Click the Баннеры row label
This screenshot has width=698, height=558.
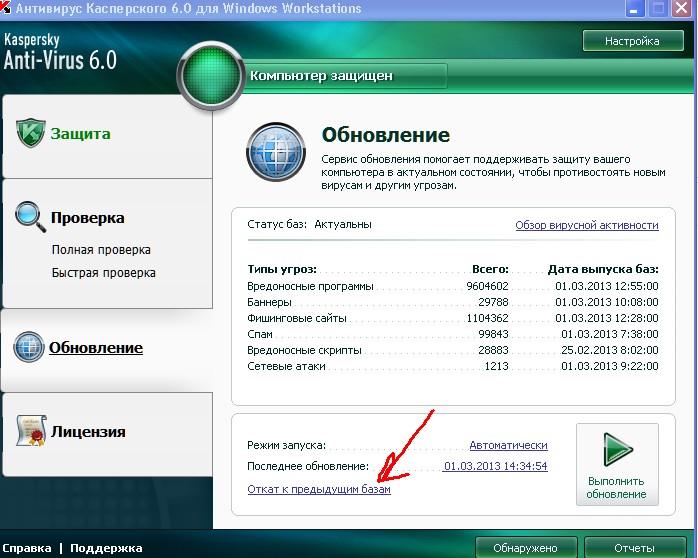269,302
